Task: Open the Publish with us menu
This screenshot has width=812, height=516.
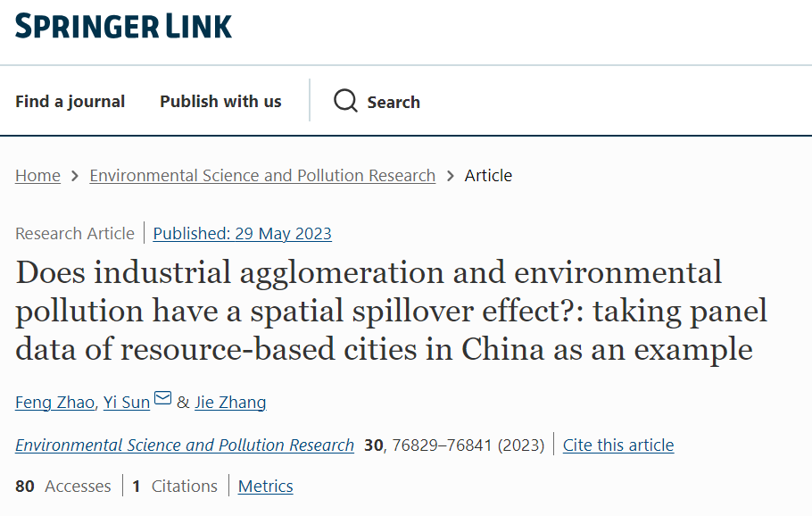Action: point(220,102)
